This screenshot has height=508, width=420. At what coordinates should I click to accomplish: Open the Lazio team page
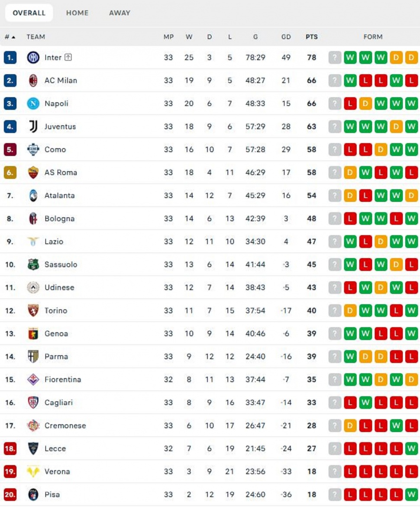point(55,241)
